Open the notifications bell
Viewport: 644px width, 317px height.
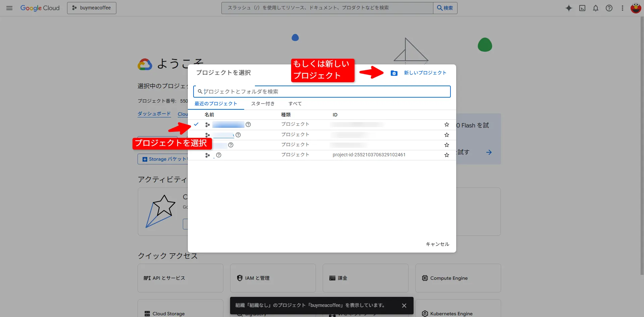[x=596, y=8]
